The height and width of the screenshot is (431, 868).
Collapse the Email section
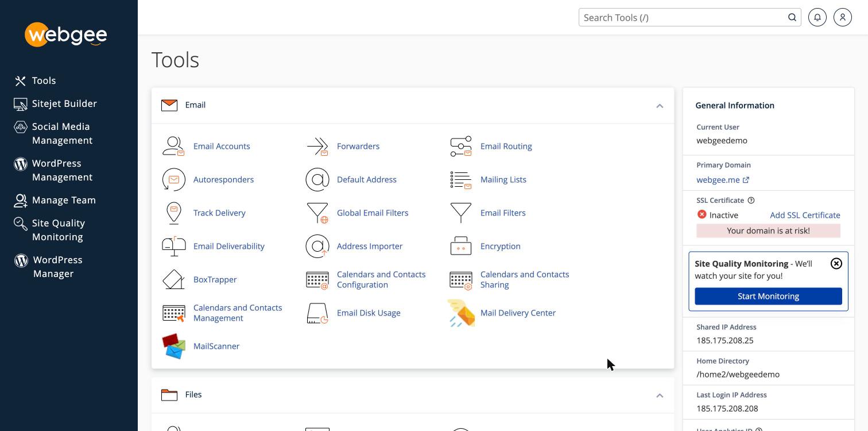tap(660, 106)
